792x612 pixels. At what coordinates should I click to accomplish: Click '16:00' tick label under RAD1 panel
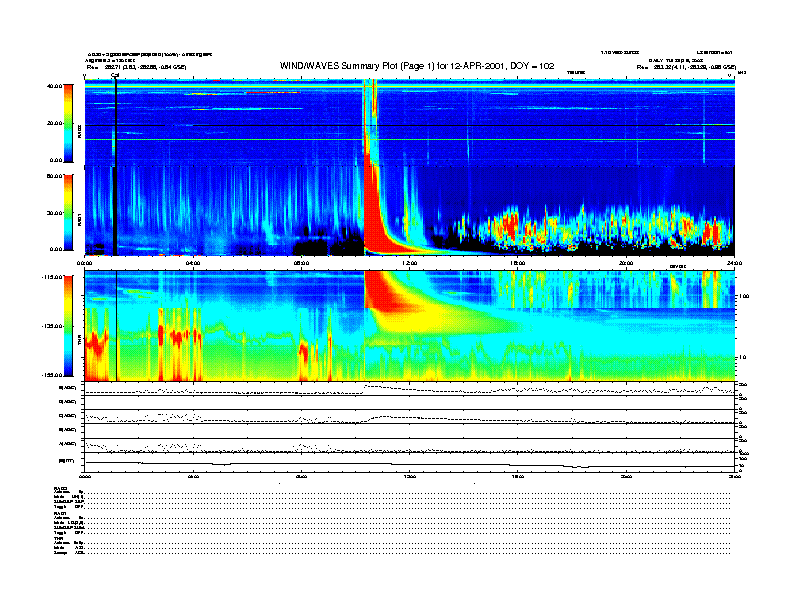518,263
